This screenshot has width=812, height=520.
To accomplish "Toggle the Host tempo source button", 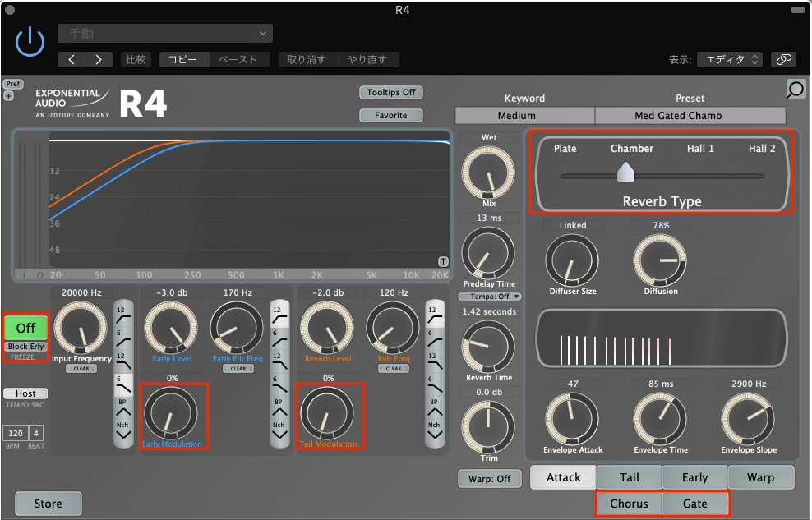I will click(26, 393).
